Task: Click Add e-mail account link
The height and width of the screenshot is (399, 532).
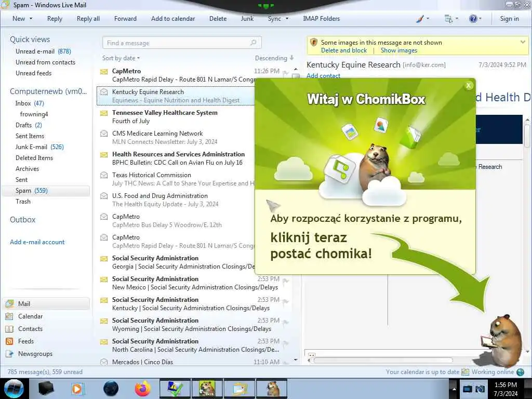Action: pyautogui.click(x=37, y=242)
